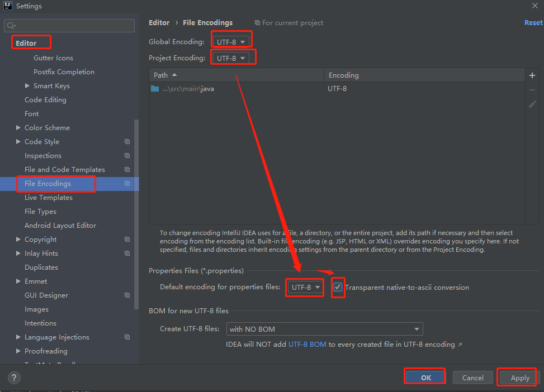Select the ...\src\main\java path row

[x=337, y=89]
